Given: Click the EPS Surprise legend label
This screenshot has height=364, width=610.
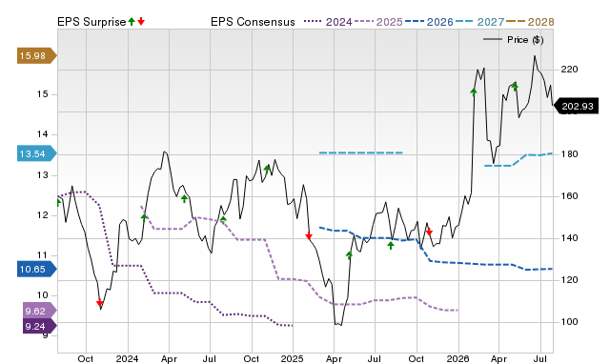Looking at the screenshot, I should coord(91,22).
